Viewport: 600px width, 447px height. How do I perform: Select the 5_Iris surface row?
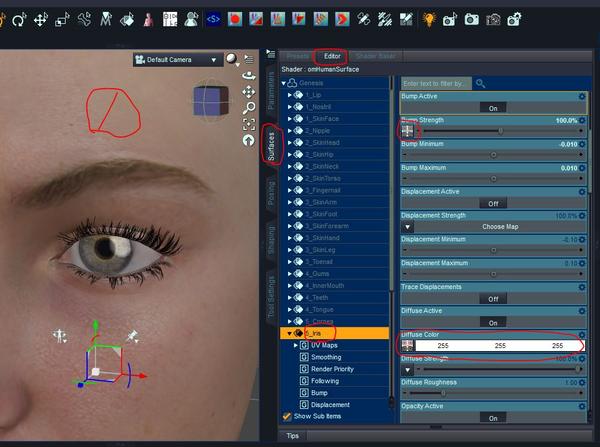click(x=334, y=333)
